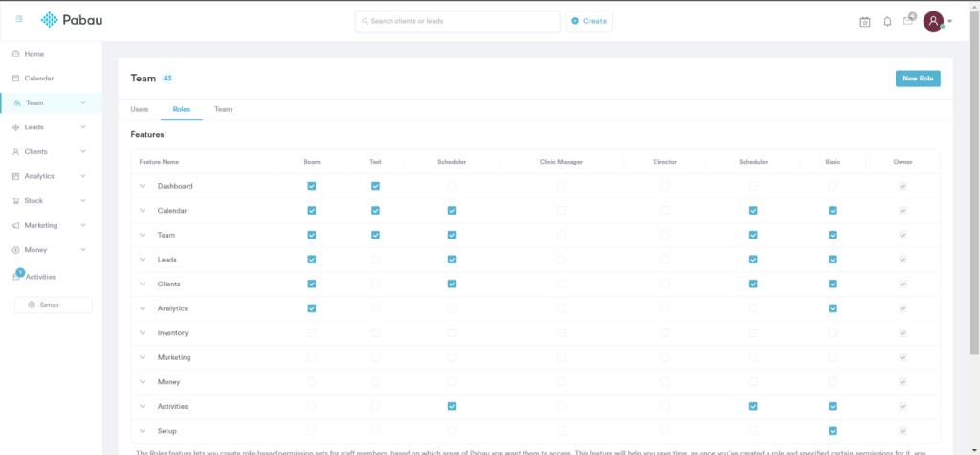This screenshot has height=455, width=980.
Task: Uncheck Dashboard permission for Boom role
Action: point(312,186)
